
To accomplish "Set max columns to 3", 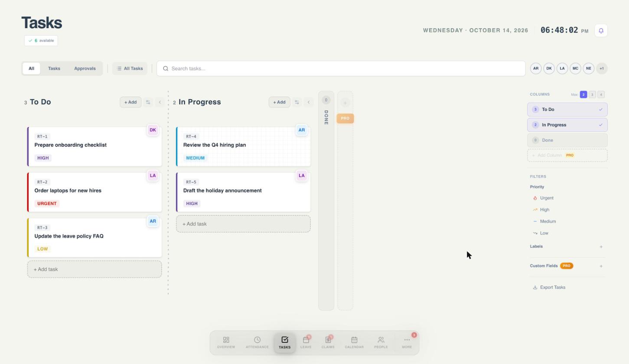I will tap(592, 94).
